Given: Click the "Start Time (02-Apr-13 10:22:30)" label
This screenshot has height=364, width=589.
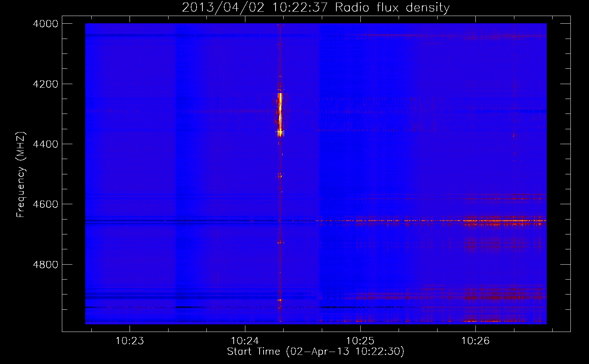Looking at the screenshot, I should click(316, 352).
